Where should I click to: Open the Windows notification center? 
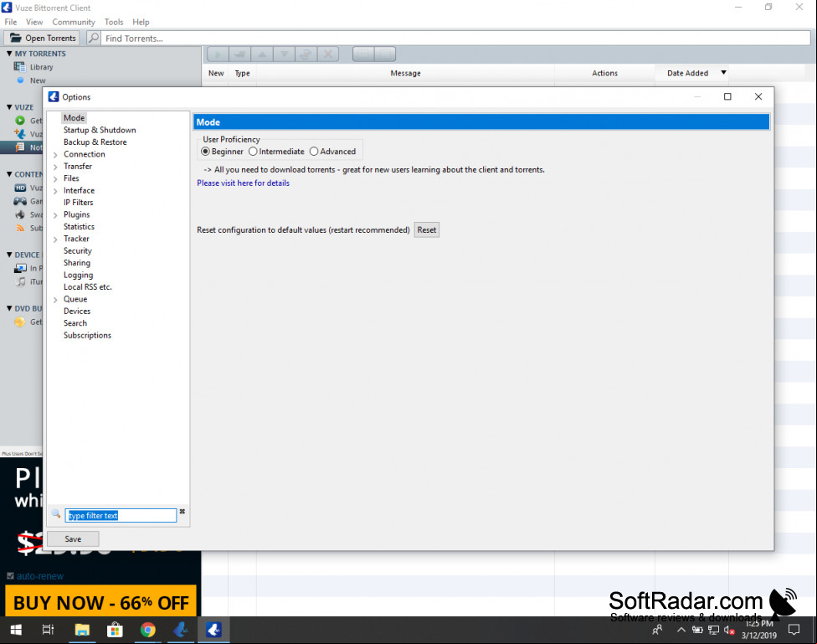[794, 630]
